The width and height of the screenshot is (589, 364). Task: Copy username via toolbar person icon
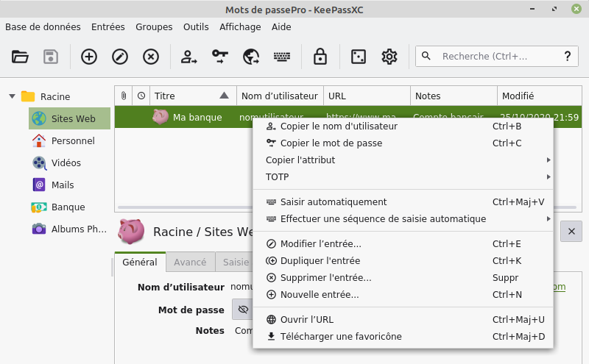tap(189, 57)
